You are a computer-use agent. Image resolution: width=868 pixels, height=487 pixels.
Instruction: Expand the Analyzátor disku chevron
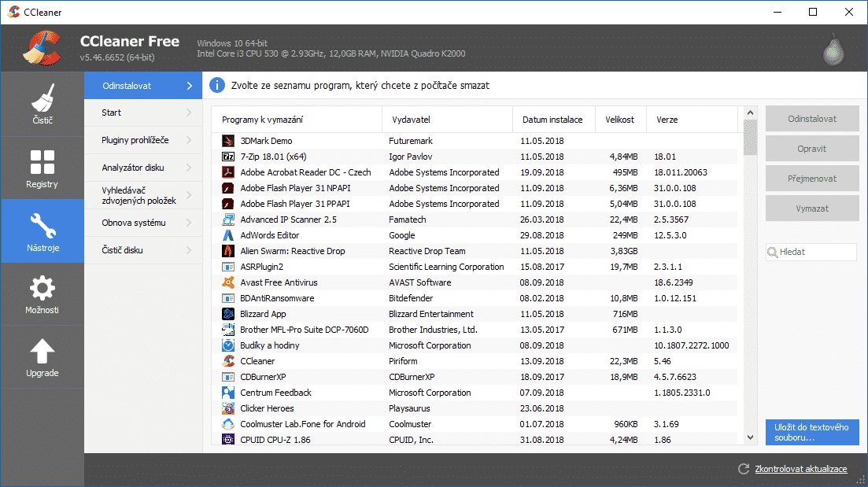tap(189, 168)
